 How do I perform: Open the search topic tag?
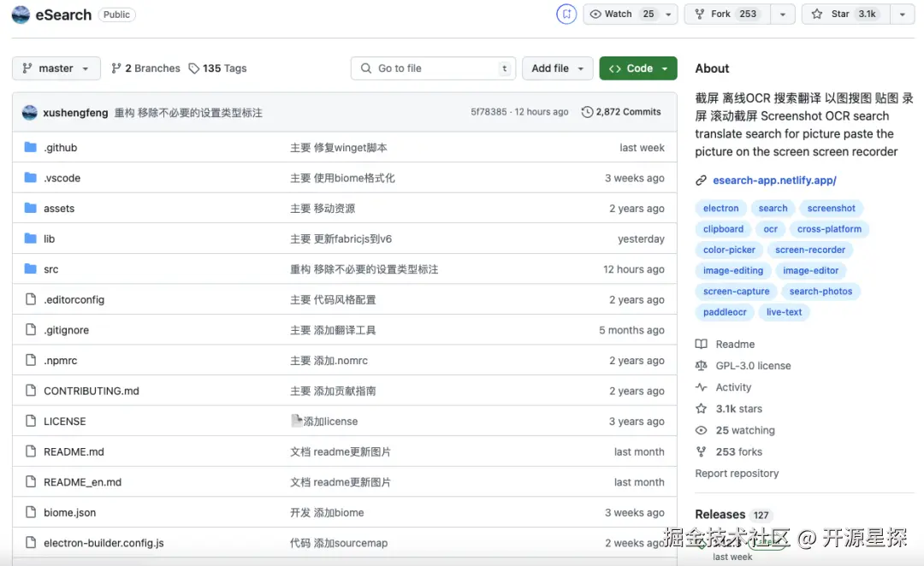click(x=773, y=208)
